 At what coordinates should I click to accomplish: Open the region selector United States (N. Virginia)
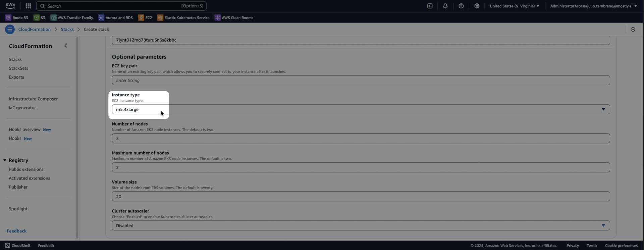pos(514,6)
